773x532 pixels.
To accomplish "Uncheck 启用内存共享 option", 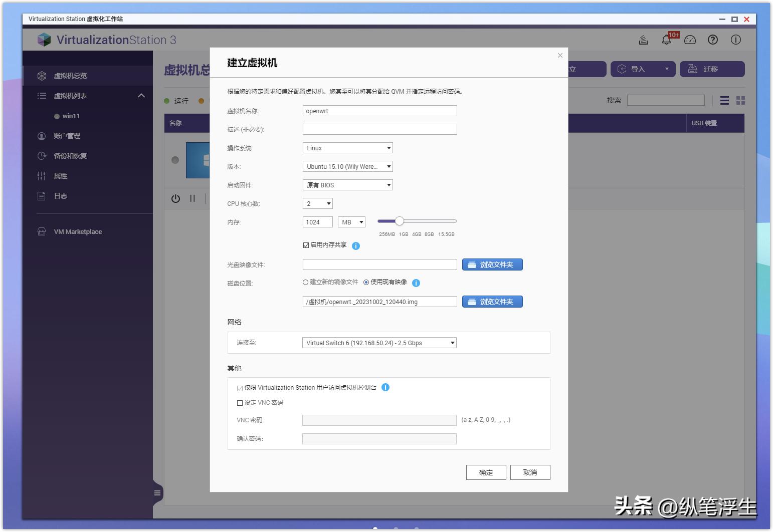I will pos(306,245).
